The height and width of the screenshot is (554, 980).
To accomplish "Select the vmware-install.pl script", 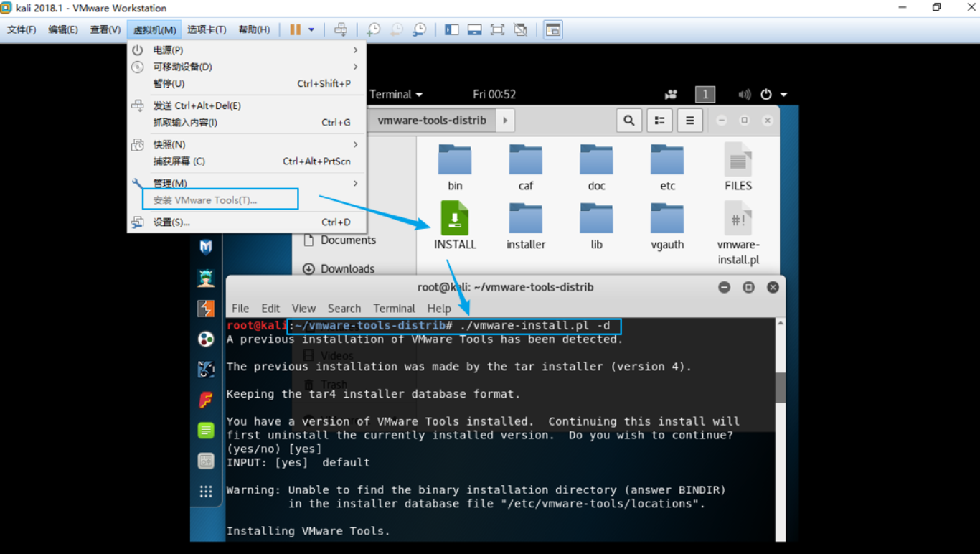I will coord(738,233).
